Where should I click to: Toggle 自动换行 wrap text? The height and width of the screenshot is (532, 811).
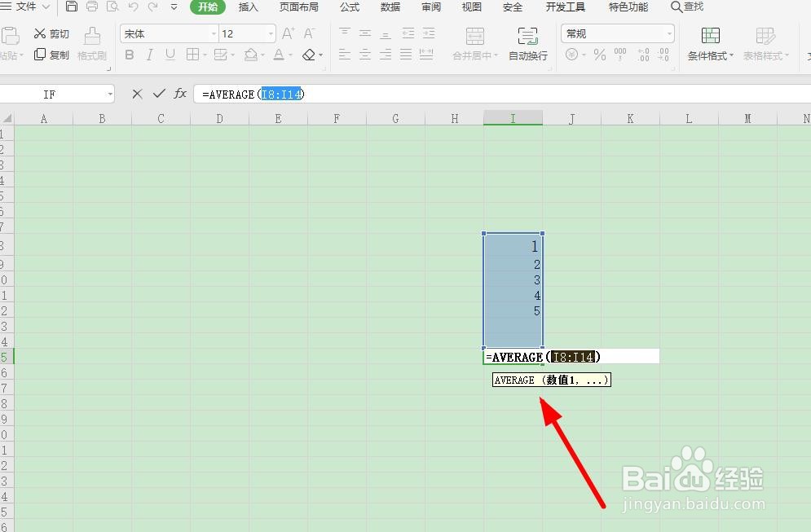[528, 45]
